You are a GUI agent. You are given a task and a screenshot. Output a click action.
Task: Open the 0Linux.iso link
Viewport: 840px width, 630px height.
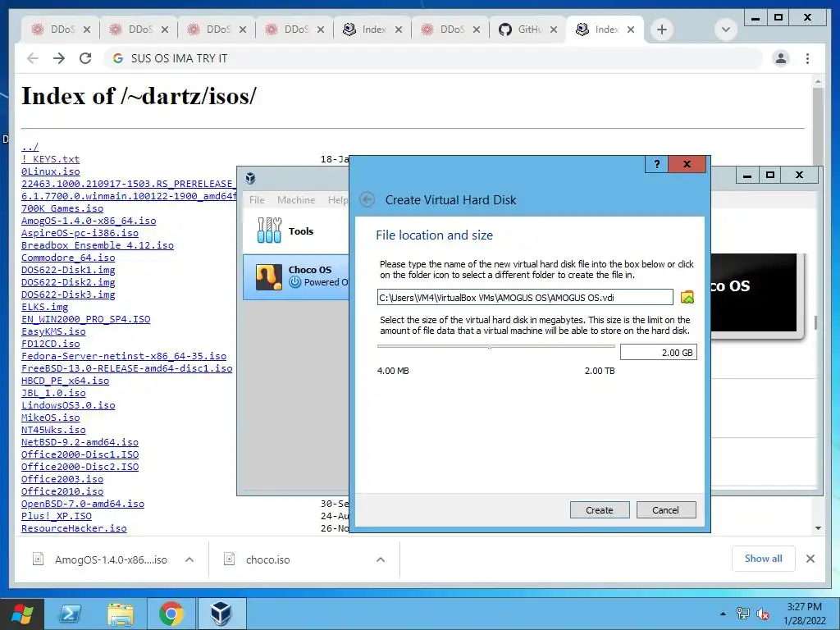50,171
